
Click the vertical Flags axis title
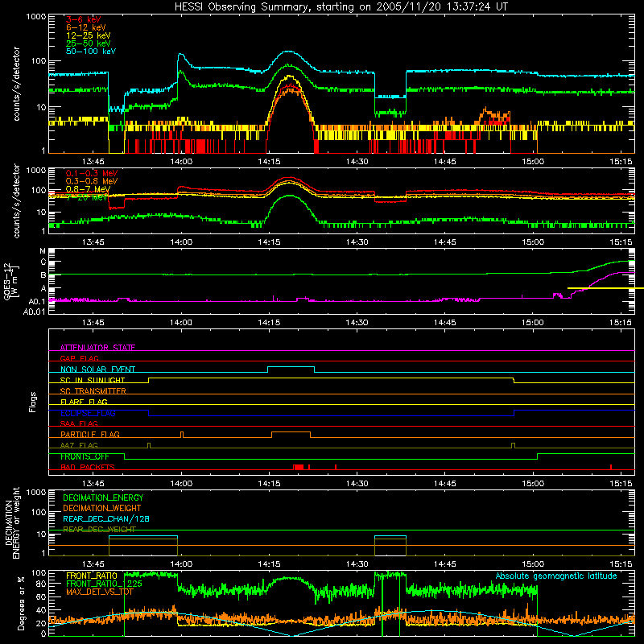tap(33, 402)
